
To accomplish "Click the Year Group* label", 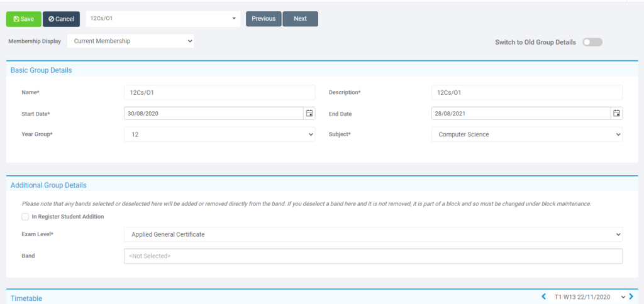I will pos(37,134).
